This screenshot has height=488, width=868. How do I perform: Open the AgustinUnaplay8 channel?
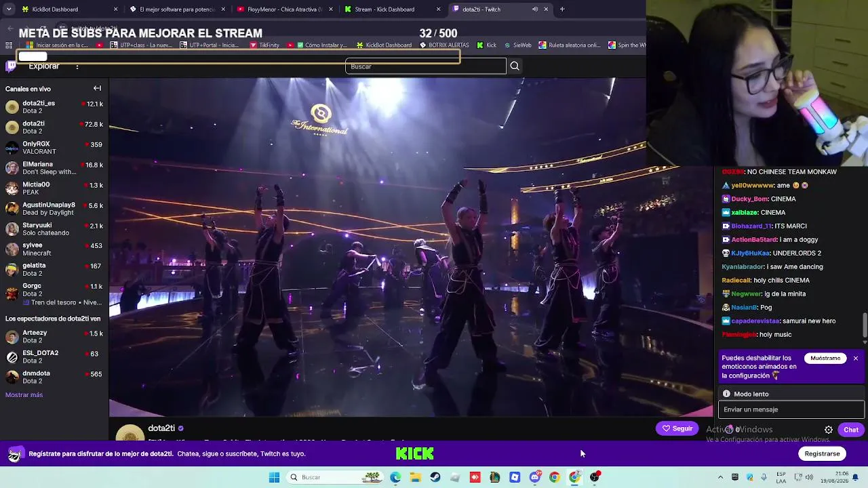coord(54,209)
